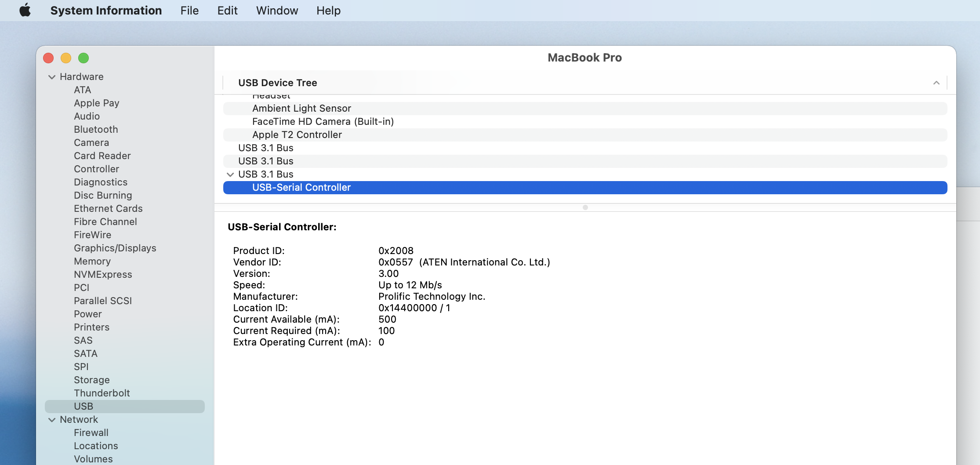Open the File menu

189,10
